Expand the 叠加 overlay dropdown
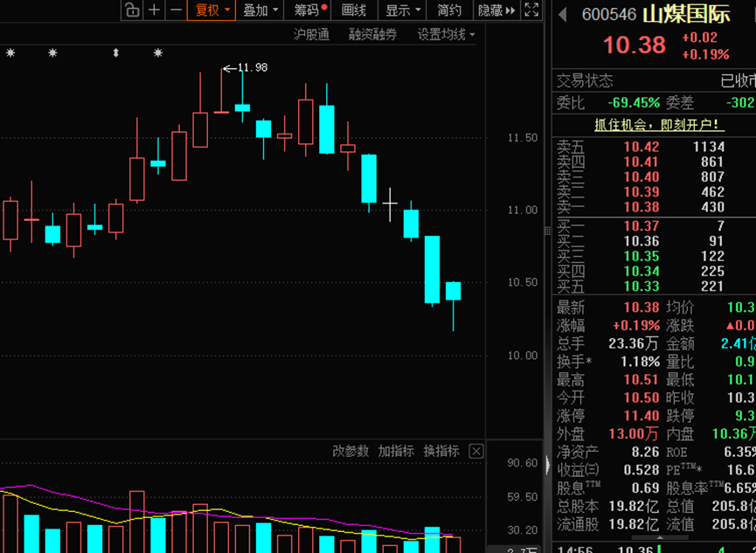The height and width of the screenshot is (553, 756). pyautogui.click(x=260, y=10)
